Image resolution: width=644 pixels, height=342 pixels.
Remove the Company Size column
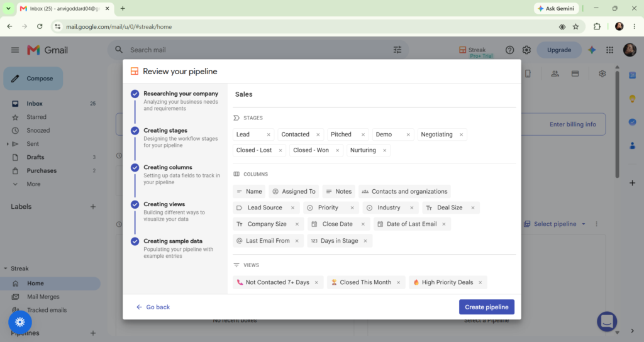tap(297, 224)
